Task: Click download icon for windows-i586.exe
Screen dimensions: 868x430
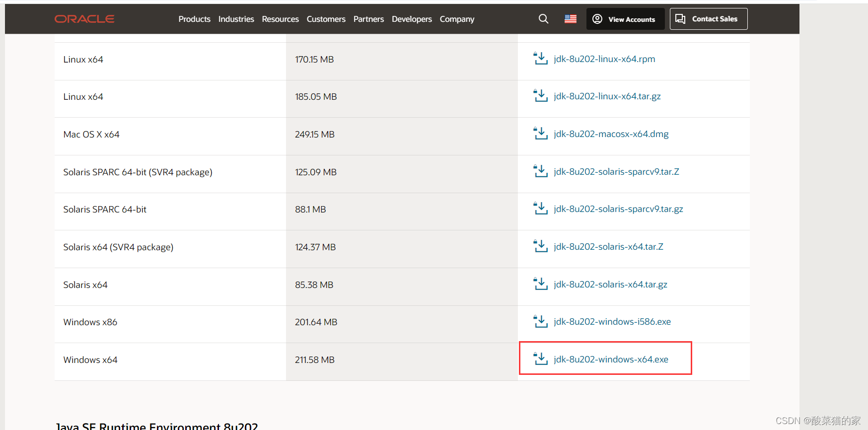Action: (540, 321)
